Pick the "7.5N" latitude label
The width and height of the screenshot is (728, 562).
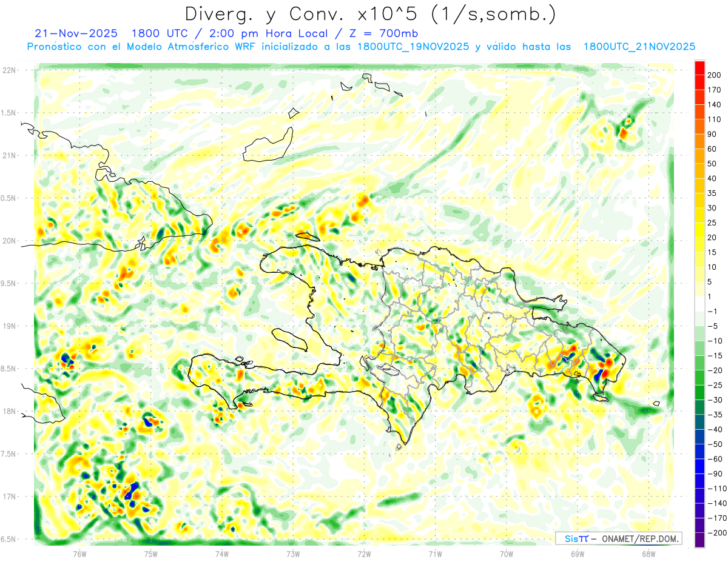[x=8, y=454]
